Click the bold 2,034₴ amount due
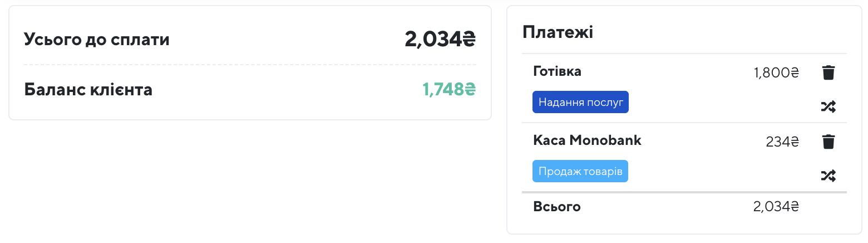Image resolution: width=868 pixels, height=243 pixels. pos(440,40)
